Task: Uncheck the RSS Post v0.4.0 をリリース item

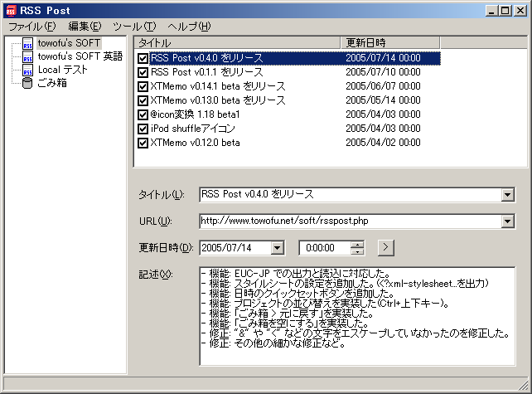Action: coord(143,58)
